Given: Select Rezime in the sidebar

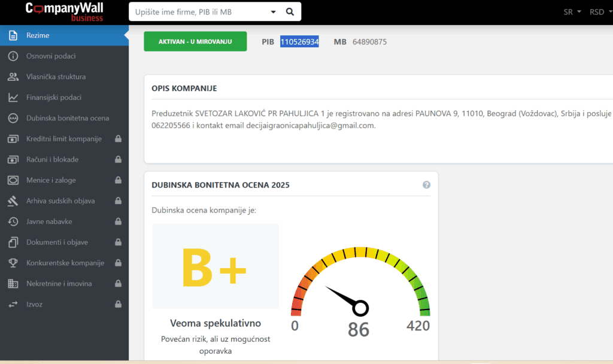Looking at the screenshot, I should [x=38, y=35].
